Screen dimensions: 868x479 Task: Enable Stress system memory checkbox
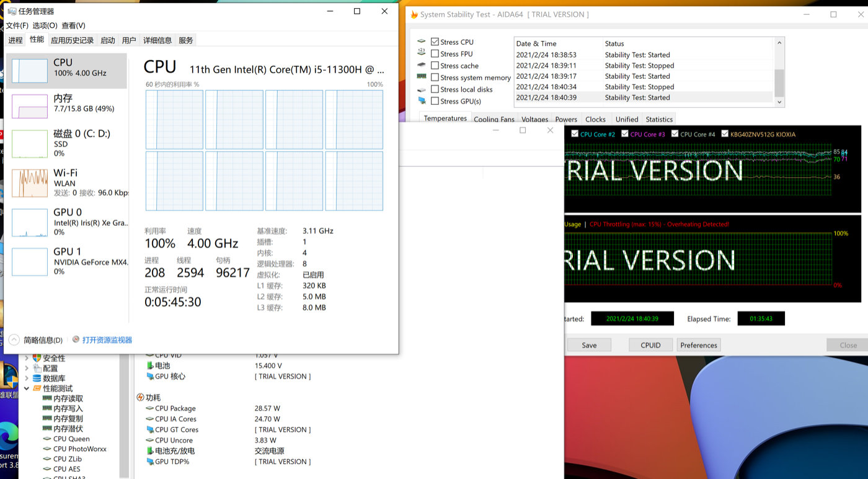point(435,78)
